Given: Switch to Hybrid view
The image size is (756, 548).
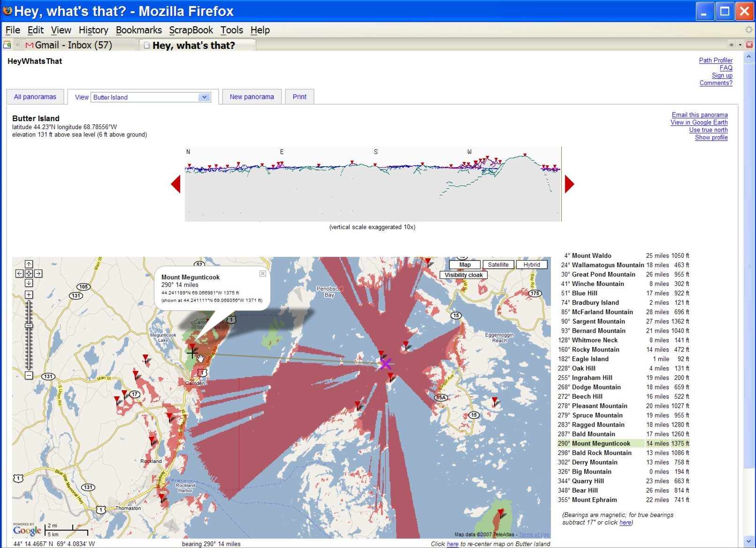Looking at the screenshot, I should tap(532, 265).
